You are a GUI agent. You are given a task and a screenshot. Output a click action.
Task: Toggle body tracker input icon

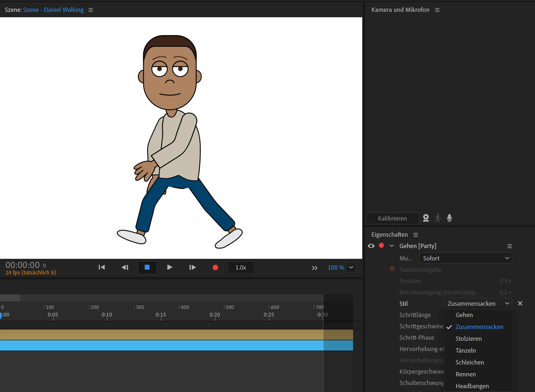pos(438,218)
